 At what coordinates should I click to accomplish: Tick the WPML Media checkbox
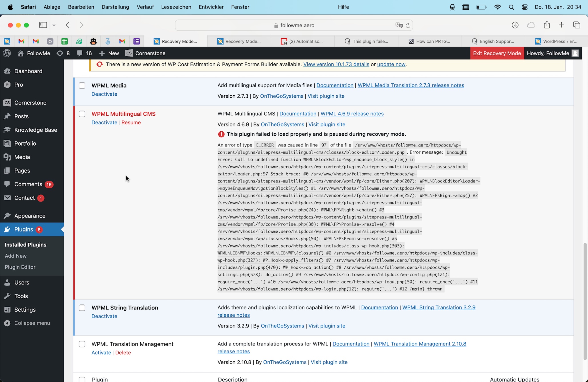pos(82,86)
